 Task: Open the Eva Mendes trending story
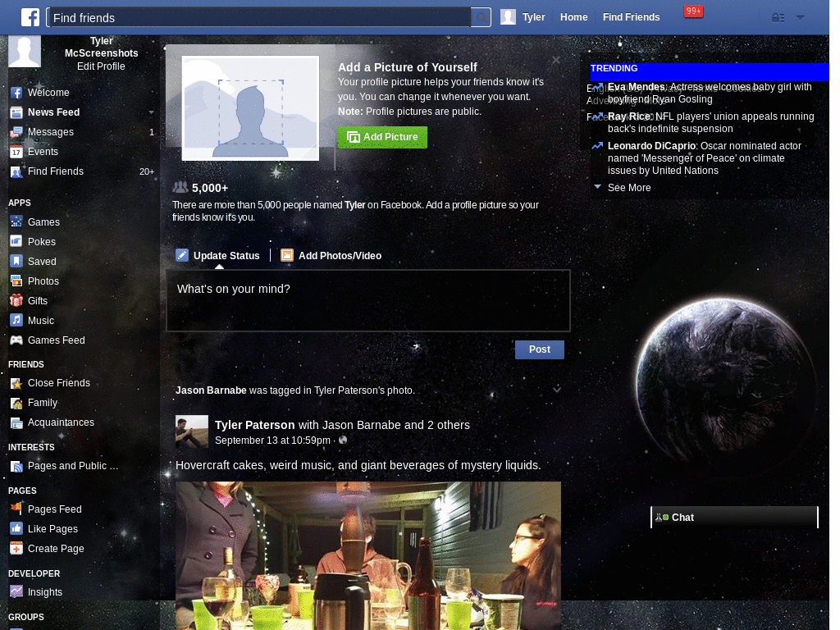click(x=710, y=93)
